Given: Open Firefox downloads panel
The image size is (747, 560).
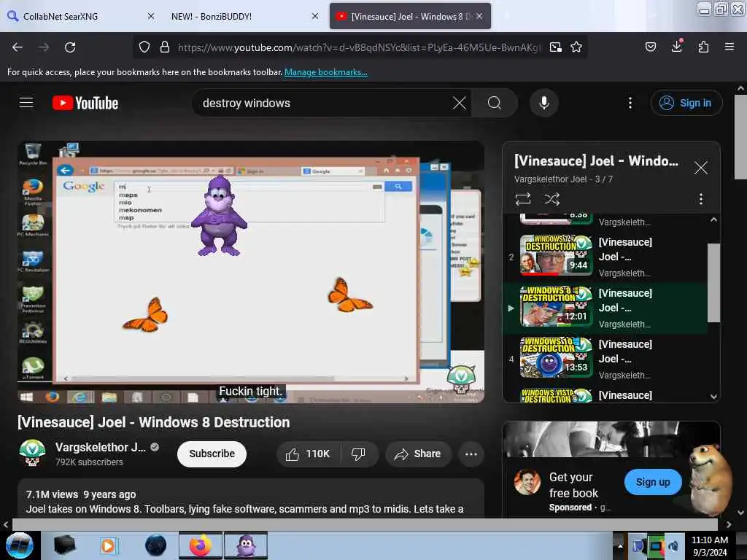Looking at the screenshot, I should [676, 46].
